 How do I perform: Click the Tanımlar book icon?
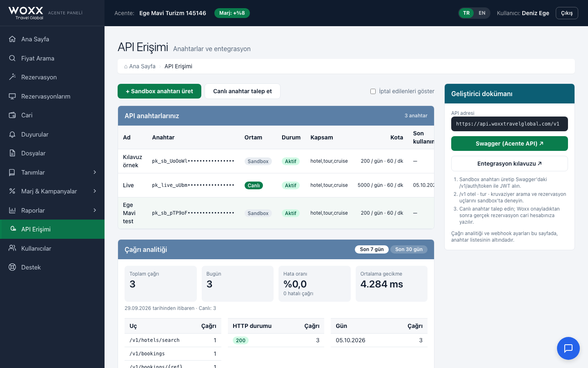[12, 172]
